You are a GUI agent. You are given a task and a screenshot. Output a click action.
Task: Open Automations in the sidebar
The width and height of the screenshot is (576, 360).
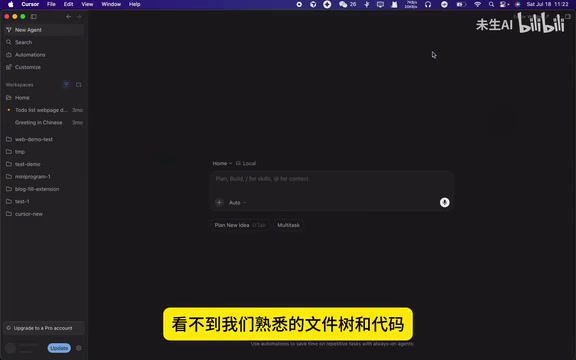click(43, 55)
